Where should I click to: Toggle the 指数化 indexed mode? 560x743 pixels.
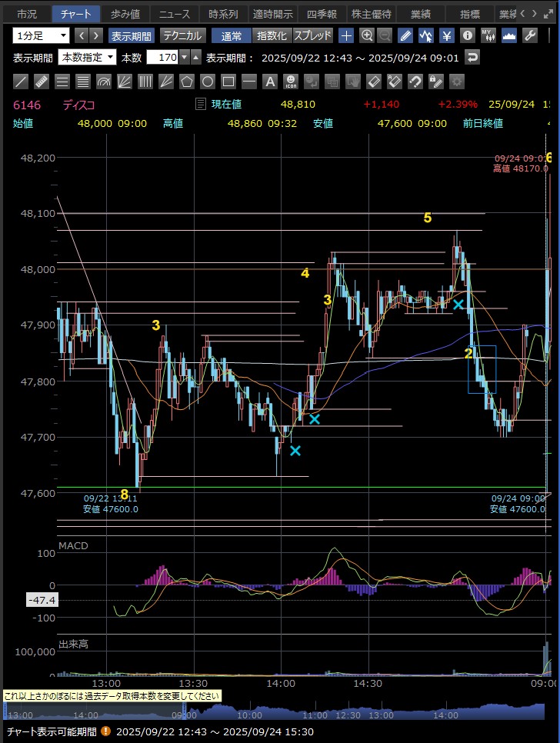coord(272,35)
